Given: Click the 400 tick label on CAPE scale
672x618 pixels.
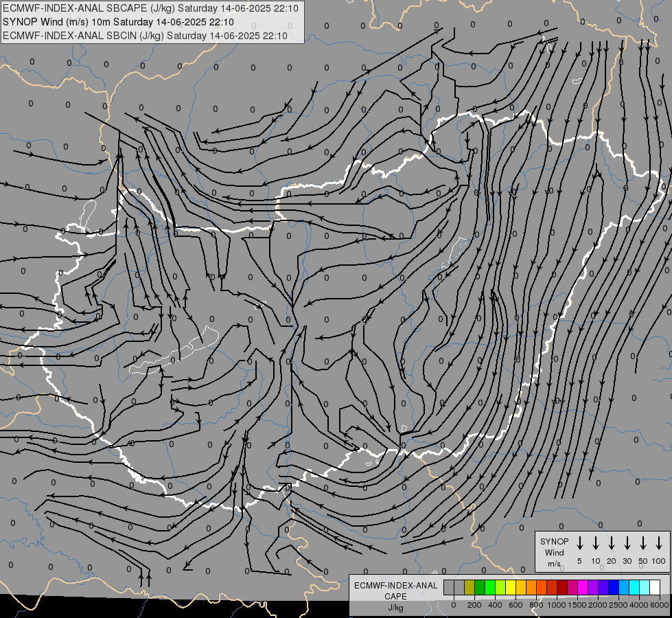Looking at the screenshot, I should 495,605.
